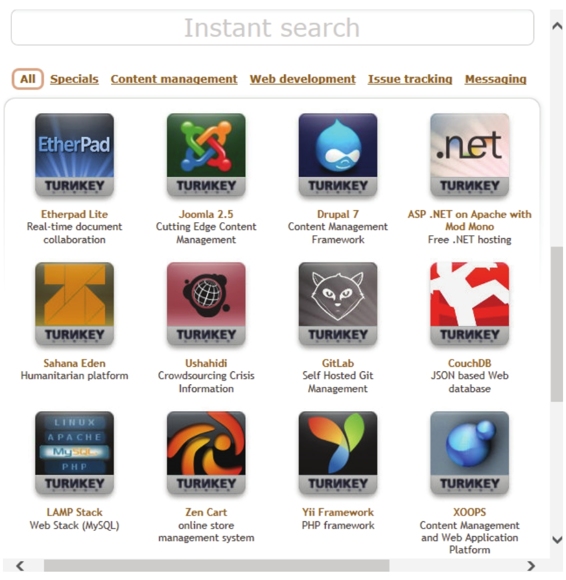Select the Zen Cart swirl icon
Viewport: 566px width, 580px height.
pos(206,453)
